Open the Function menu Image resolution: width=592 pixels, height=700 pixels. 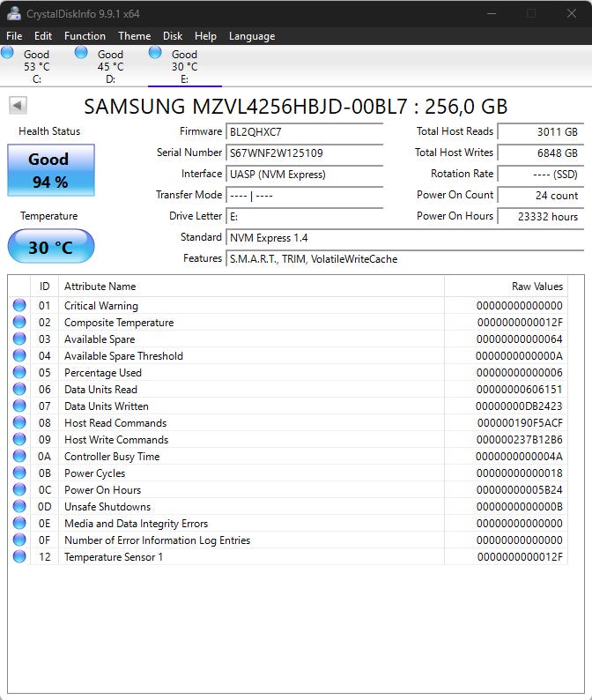tap(85, 36)
